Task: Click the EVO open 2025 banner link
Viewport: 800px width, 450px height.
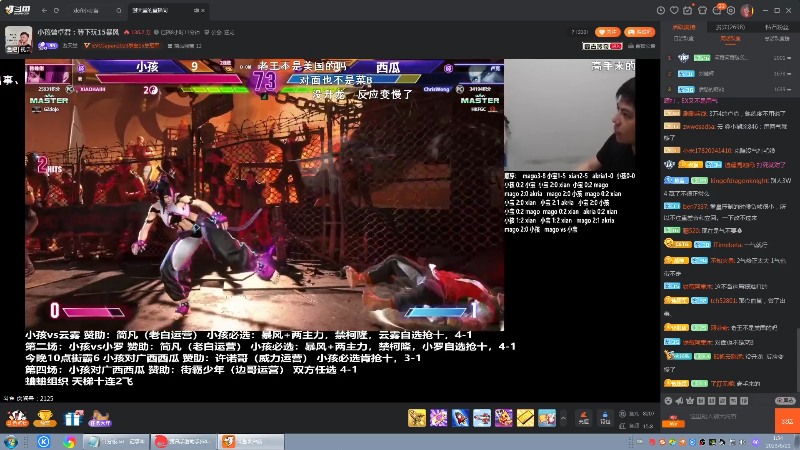Action: 122,46
